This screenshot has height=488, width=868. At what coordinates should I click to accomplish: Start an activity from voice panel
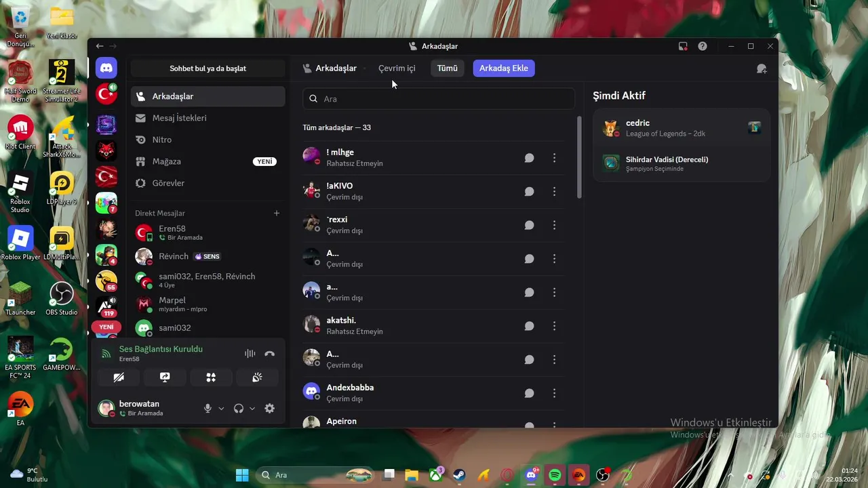(211, 378)
